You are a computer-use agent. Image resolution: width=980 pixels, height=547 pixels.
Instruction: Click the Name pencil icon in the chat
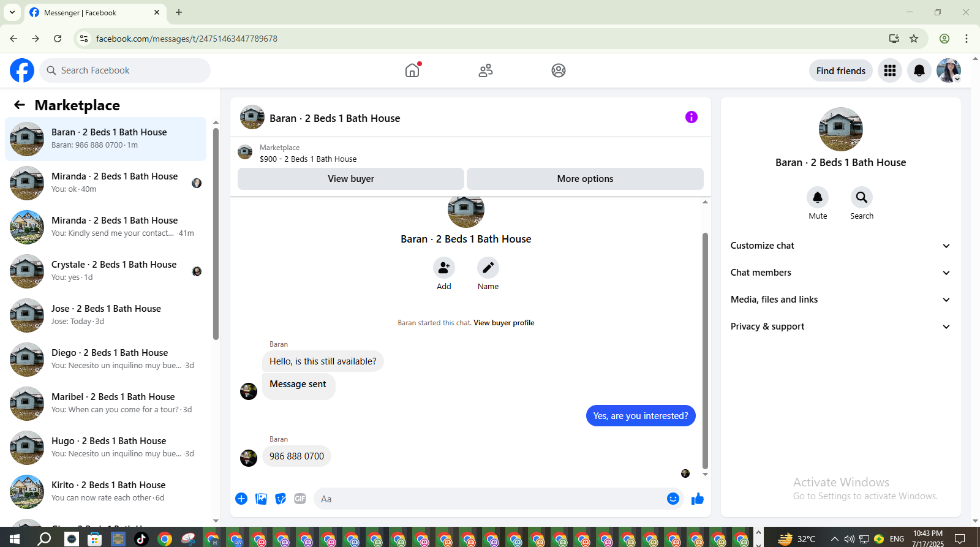coord(488,268)
